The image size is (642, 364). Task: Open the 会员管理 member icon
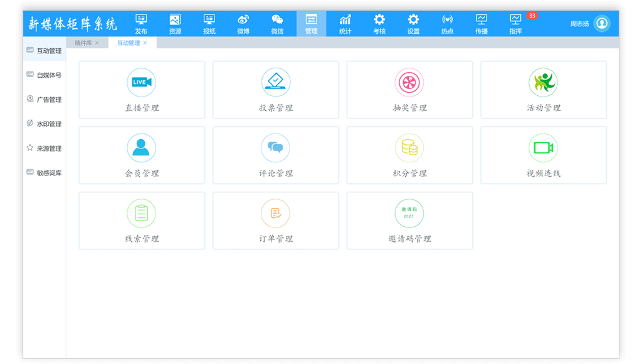click(x=141, y=148)
